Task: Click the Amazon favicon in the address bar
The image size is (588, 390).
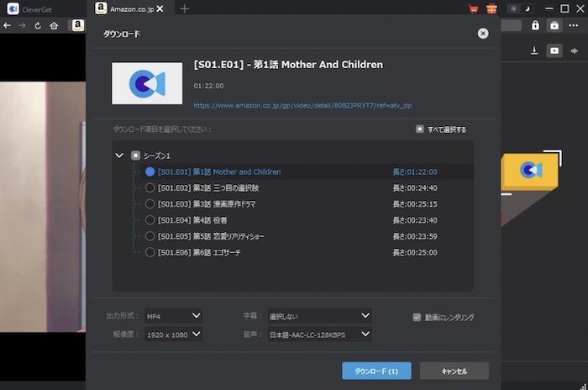Action: click(x=77, y=25)
